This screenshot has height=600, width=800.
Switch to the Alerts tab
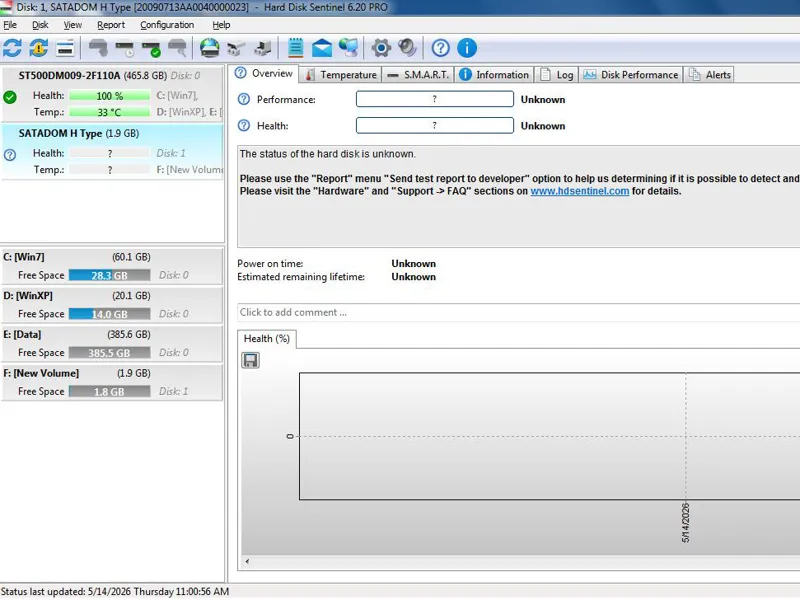point(710,75)
